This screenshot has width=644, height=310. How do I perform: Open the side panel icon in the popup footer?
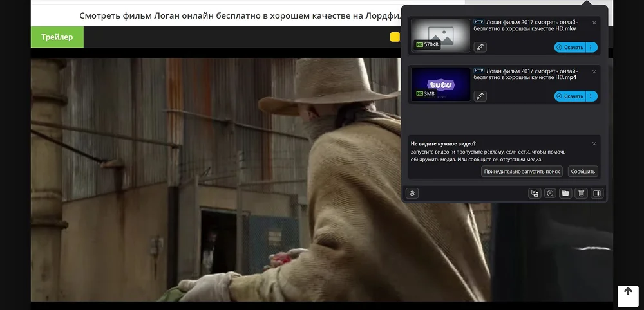coord(596,193)
